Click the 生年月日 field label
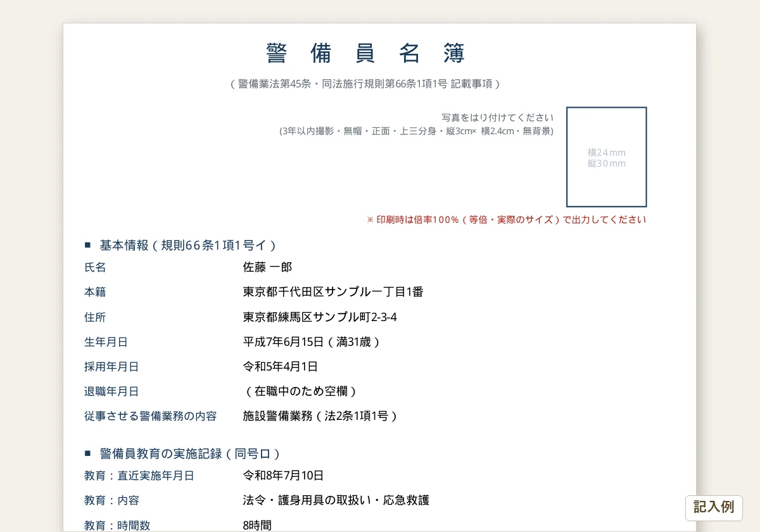This screenshot has height=532, width=760. (106, 342)
